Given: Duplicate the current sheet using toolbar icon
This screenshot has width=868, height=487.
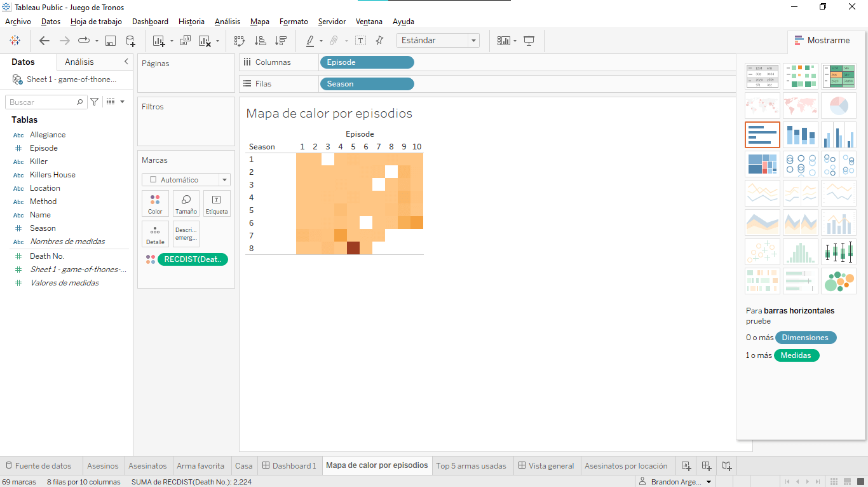Looking at the screenshot, I should pyautogui.click(x=185, y=41).
